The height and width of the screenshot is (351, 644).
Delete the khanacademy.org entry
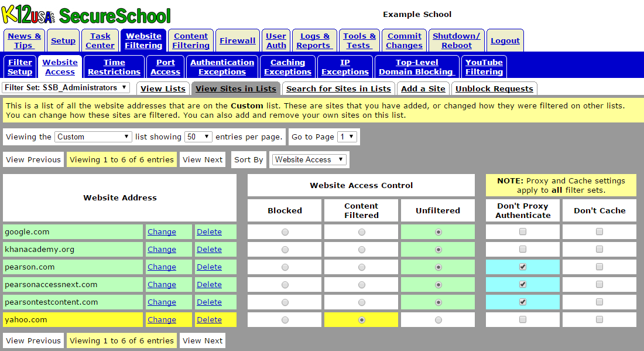coord(209,250)
